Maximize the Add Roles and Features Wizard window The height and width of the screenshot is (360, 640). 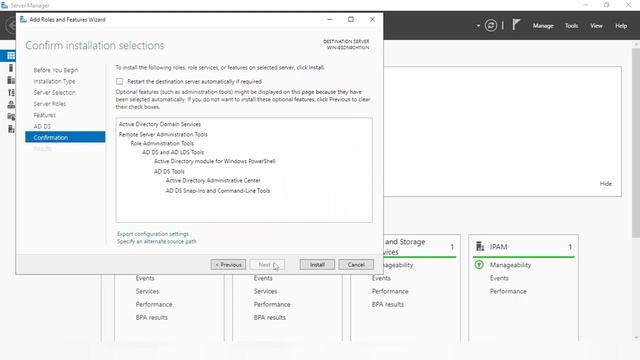351,19
